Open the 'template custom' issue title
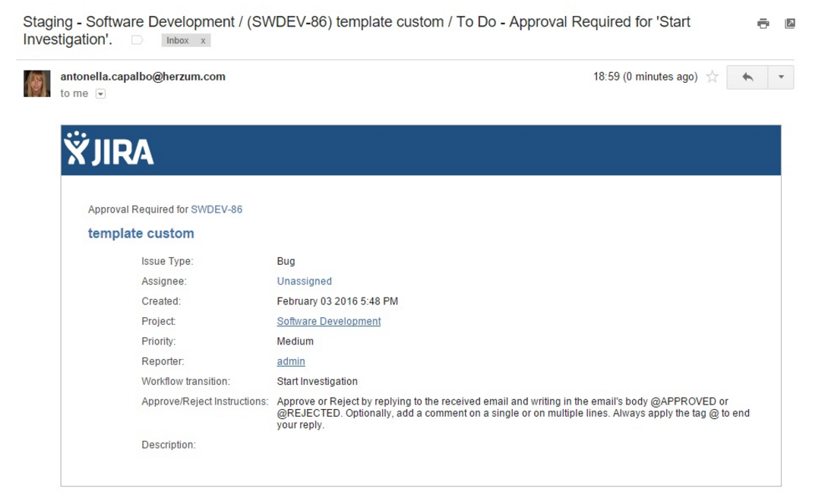 coord(141,233)
